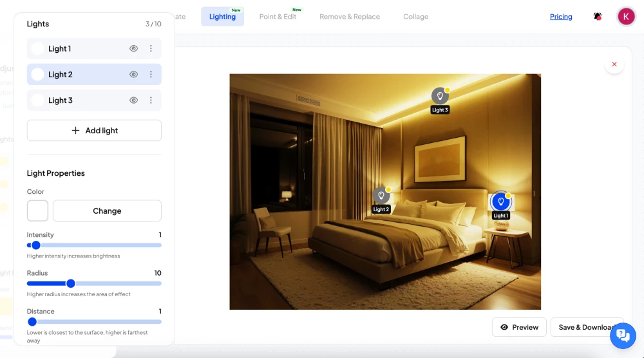Select the Light 2 bulb marker on image
The width and height of the screenshot is (644, 358).
(381, 195)
